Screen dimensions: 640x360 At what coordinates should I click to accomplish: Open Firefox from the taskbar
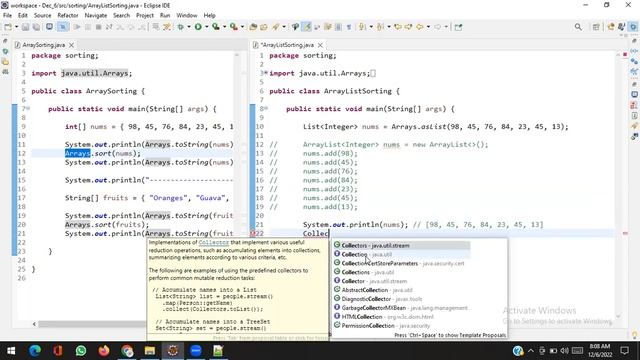tap(104, 350)
